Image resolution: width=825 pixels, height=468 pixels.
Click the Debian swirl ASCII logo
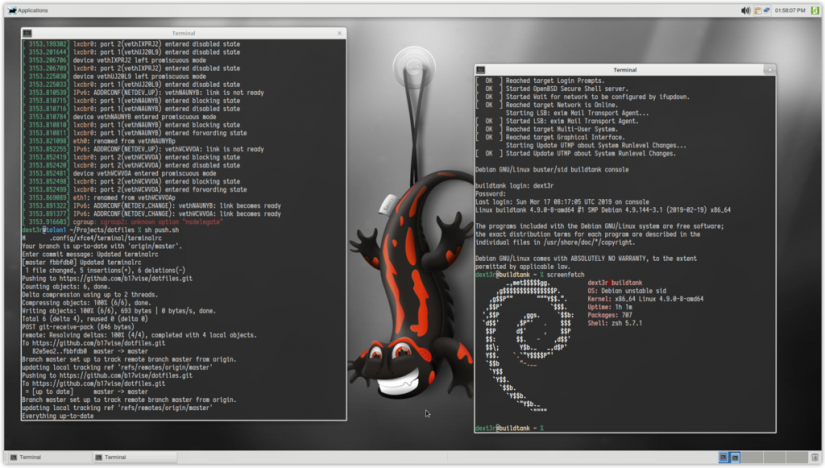[527, 346]
